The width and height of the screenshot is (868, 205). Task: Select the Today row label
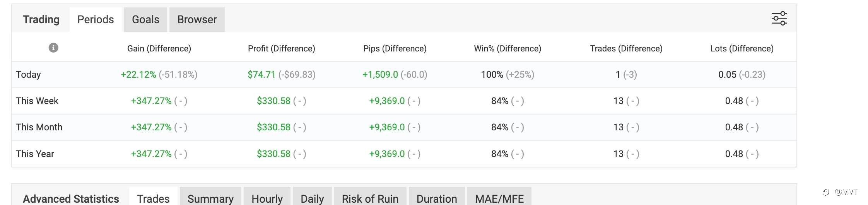[x=28, y=74]
